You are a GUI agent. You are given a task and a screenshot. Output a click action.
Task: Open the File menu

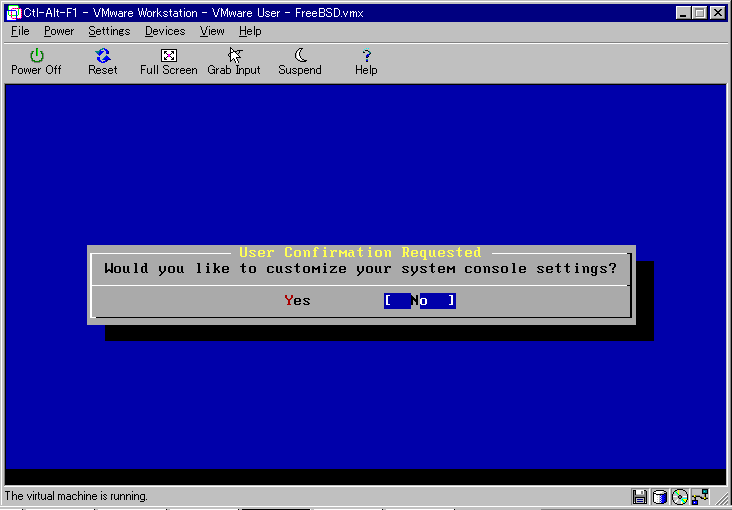(20, 31)
